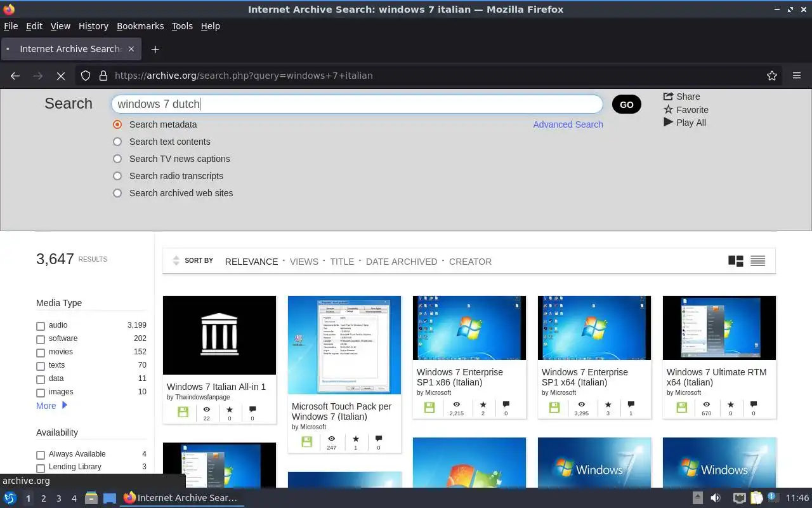
Task: Toggle sort direction arrows
Action: click(x=176, y=261)
